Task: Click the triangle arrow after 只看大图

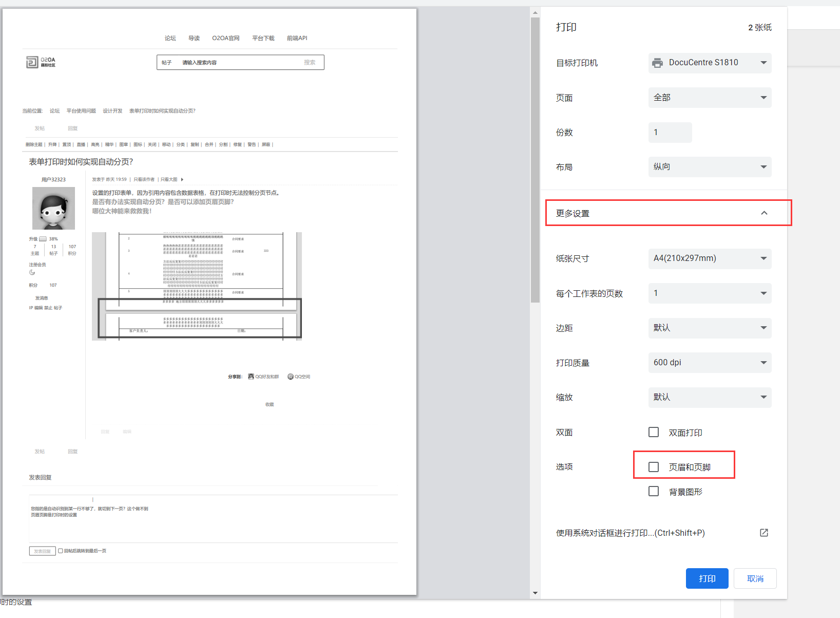Action: [182, 179]
